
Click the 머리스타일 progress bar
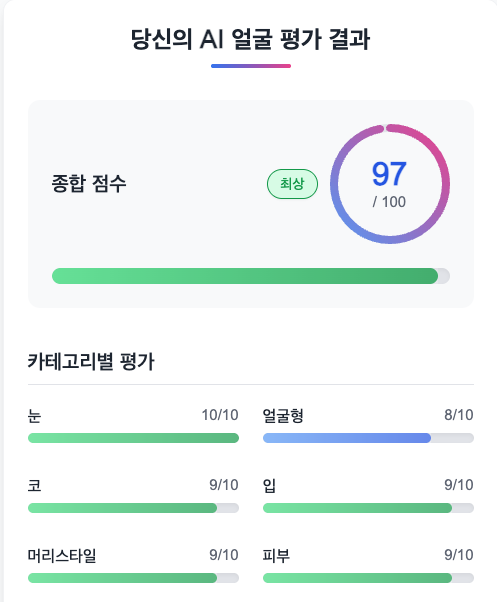134,578
